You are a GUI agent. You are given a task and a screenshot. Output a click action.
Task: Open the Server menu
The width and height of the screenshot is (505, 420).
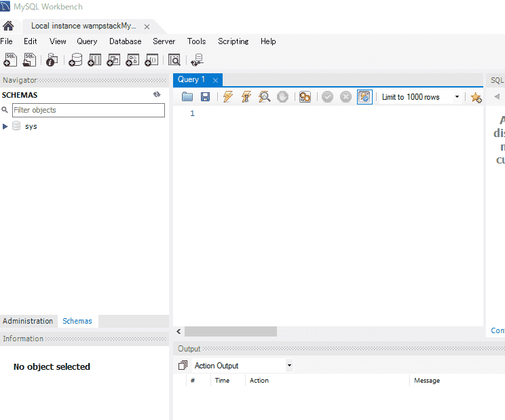click(164, 41)
